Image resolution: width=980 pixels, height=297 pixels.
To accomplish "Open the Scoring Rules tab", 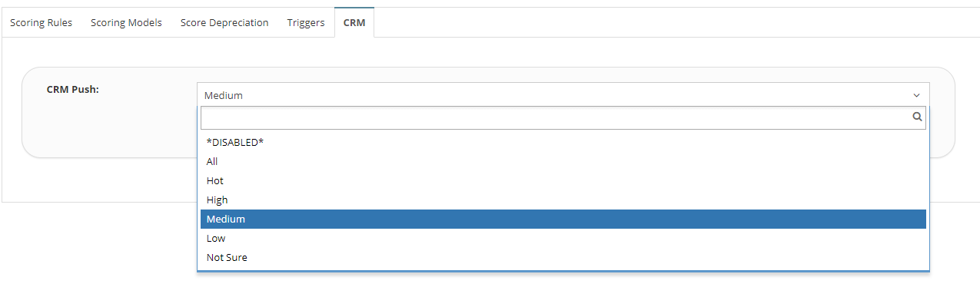I will pos(42,22).
